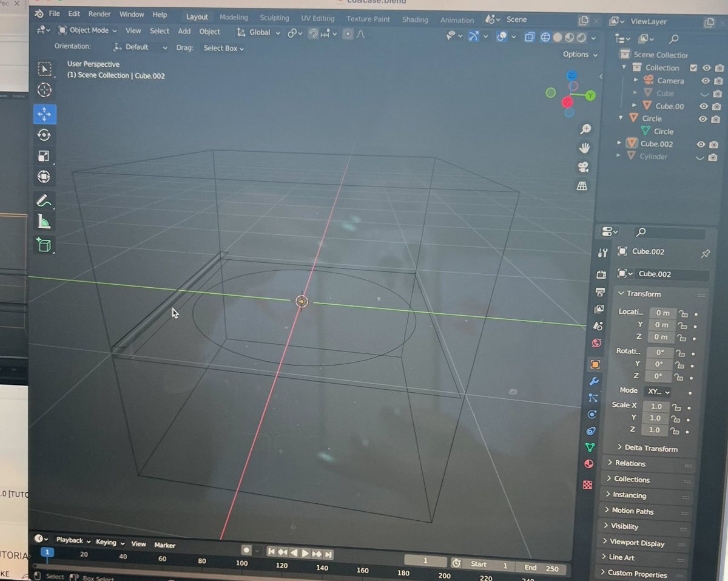The width and height of the screenshot is (728, 581).
Task: Open the Object Data green triangle tab
Action: [590, 447]
